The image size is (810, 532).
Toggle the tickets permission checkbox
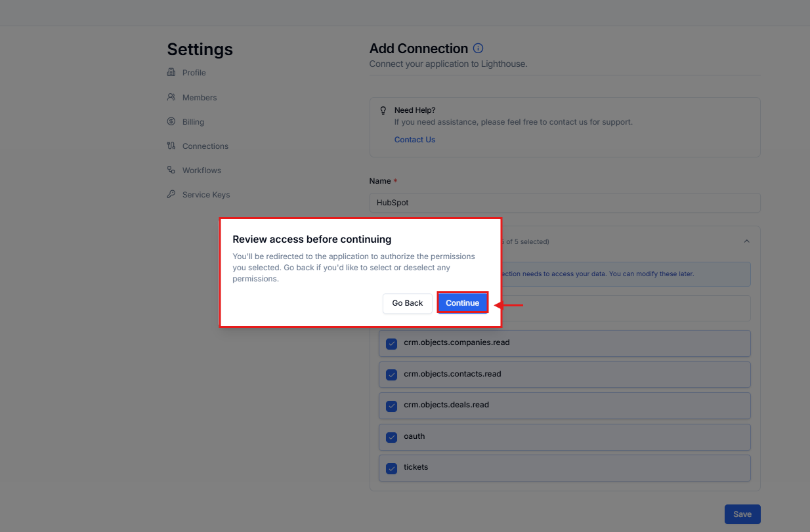[x=392, y=468]
